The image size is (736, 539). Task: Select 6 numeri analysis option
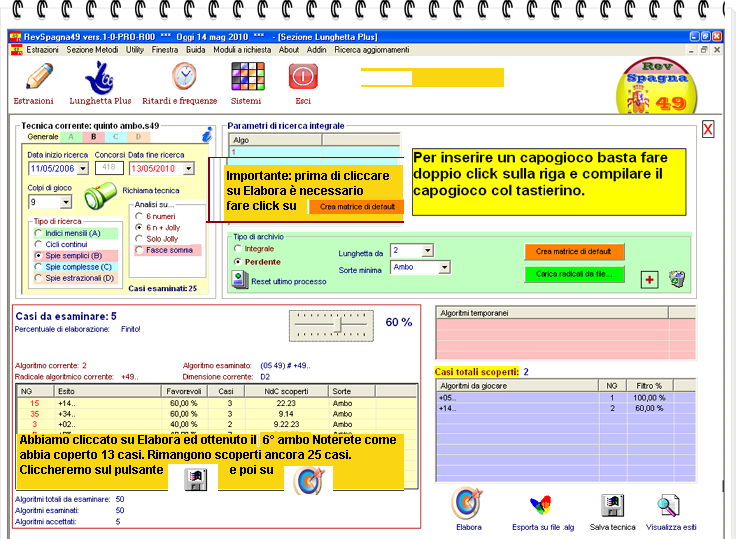coord(139,216)
